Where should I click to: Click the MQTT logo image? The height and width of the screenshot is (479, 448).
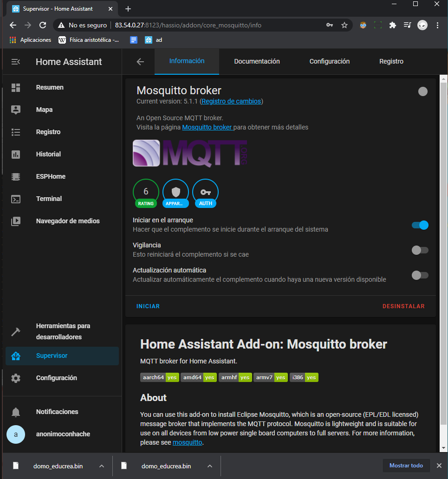[x=190, y=153]
